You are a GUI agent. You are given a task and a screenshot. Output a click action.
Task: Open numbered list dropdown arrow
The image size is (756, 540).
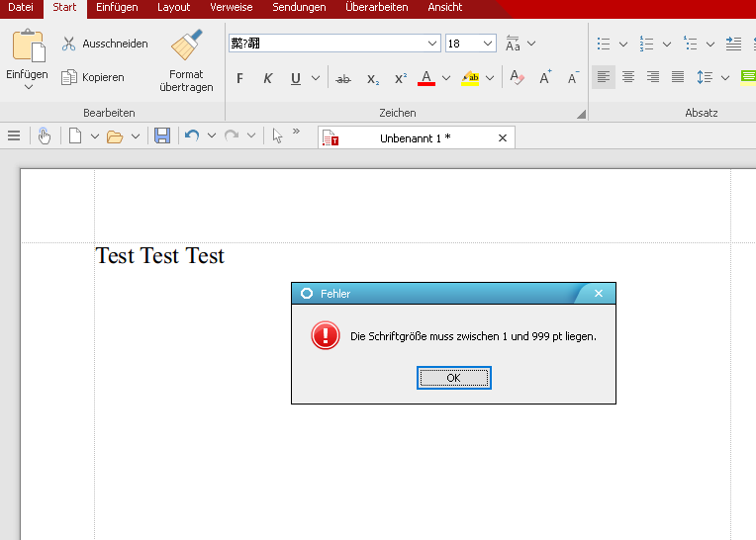(666, 44)
